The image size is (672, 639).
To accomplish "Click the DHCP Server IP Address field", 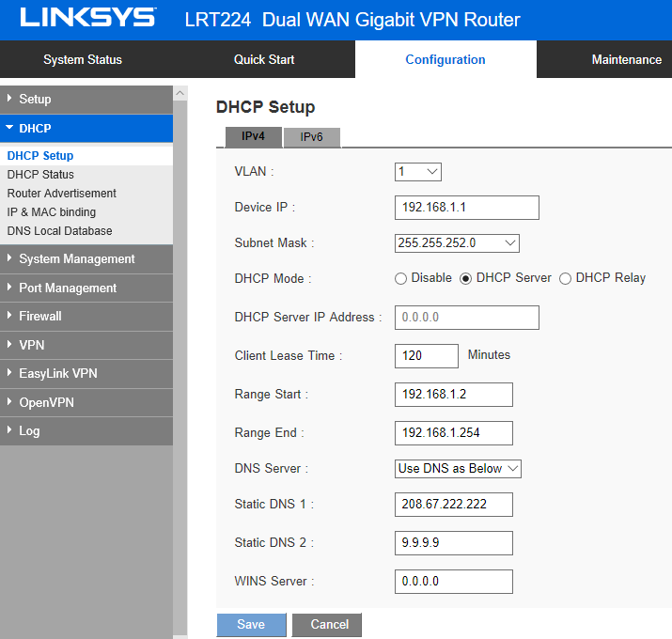I will (467, 318).
